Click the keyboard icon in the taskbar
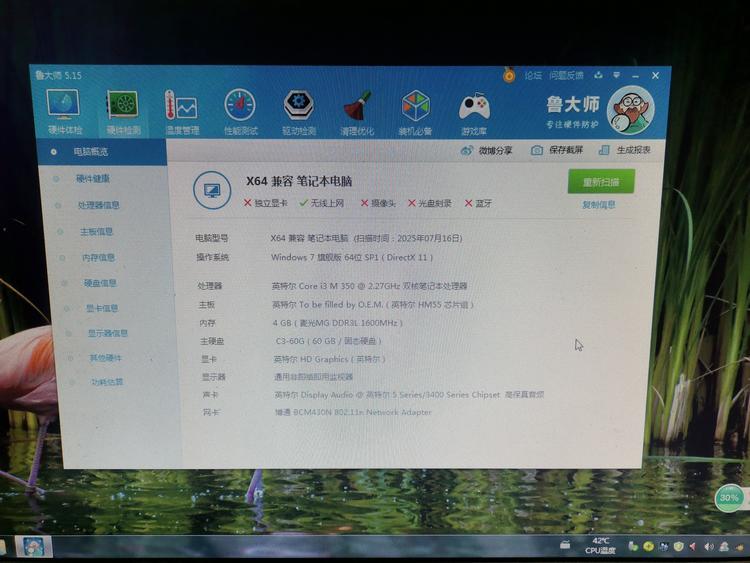 coord(565,545)
